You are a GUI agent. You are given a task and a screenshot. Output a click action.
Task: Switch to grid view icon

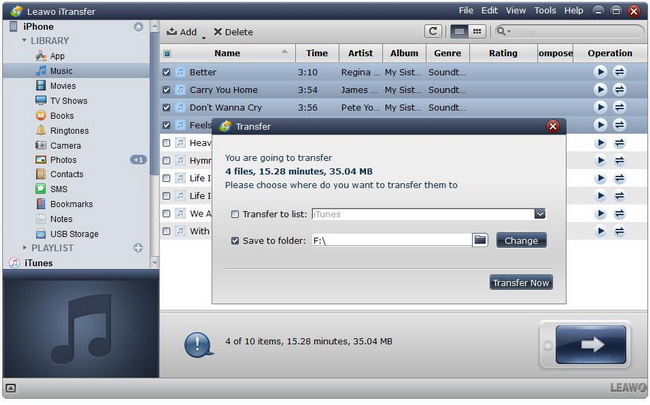478,32
